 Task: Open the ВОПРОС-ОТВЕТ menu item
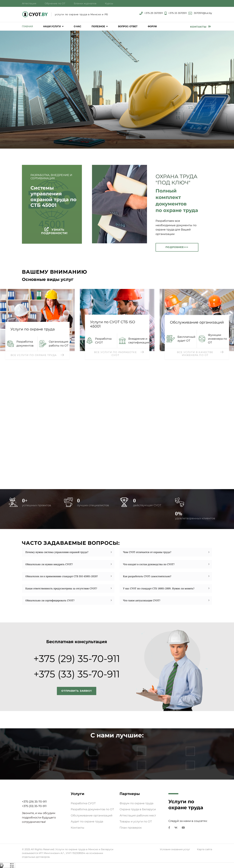(128, 26)
